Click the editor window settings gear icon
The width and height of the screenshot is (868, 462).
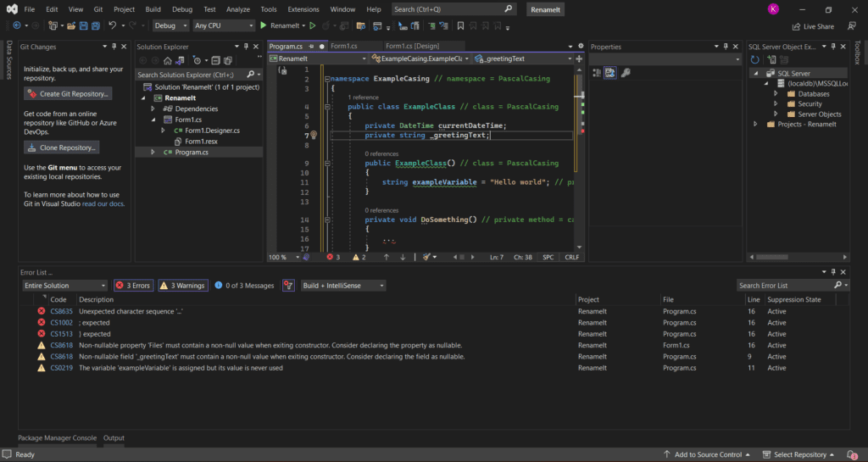(x=581, y=47)
